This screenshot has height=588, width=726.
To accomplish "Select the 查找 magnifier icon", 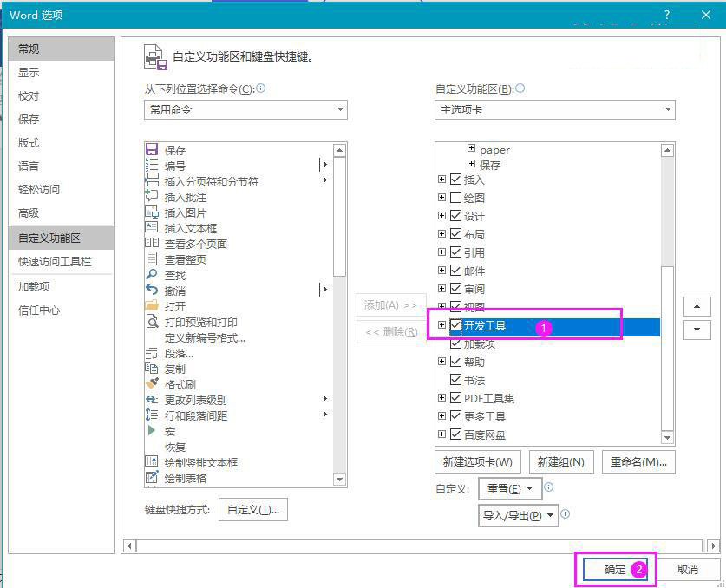I will [152, 273].
